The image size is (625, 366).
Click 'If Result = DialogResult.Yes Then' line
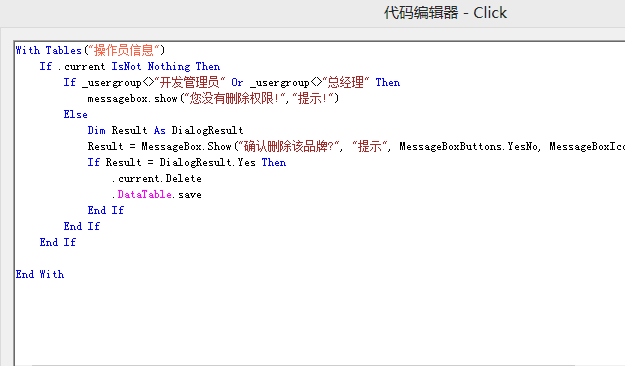(187, 162)
